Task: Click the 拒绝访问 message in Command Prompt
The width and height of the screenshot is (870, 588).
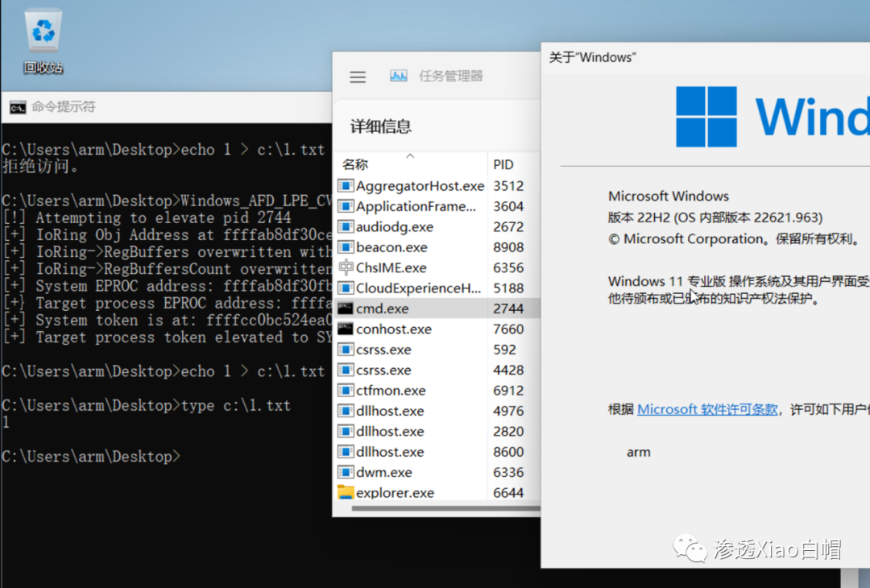Action: (x=40, y=167)
